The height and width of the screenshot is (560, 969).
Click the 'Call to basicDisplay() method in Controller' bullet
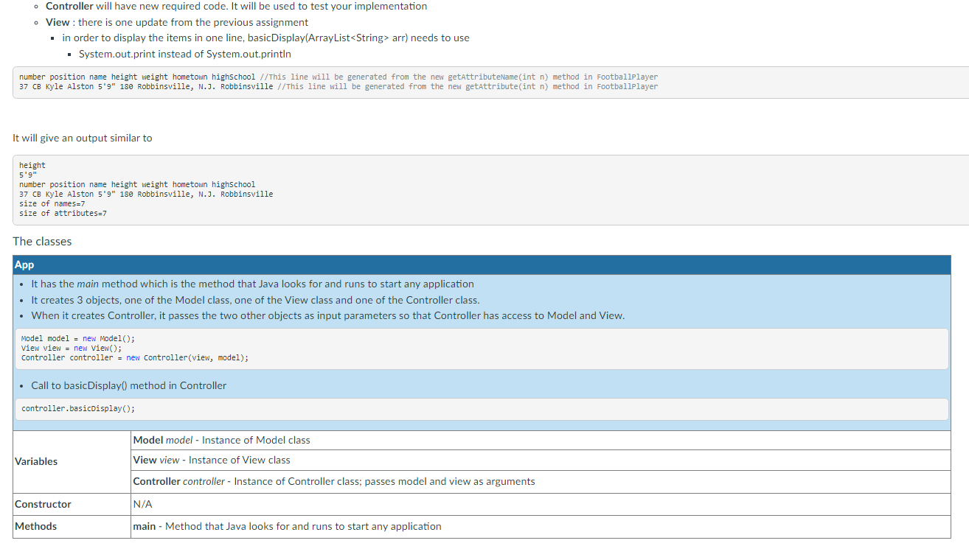(128, 385)
